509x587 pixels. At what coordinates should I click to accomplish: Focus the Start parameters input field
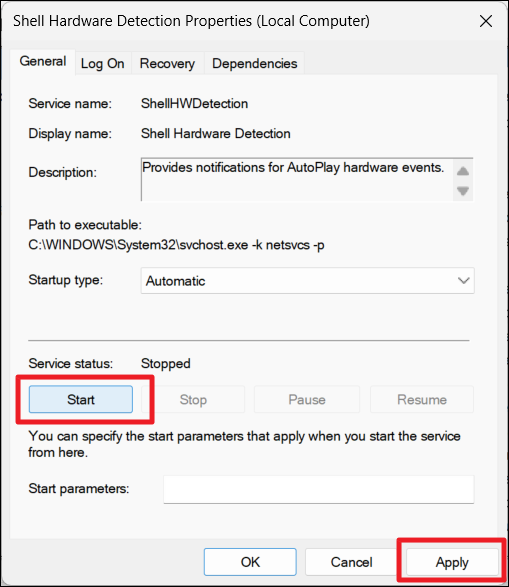tap(319, 489)
